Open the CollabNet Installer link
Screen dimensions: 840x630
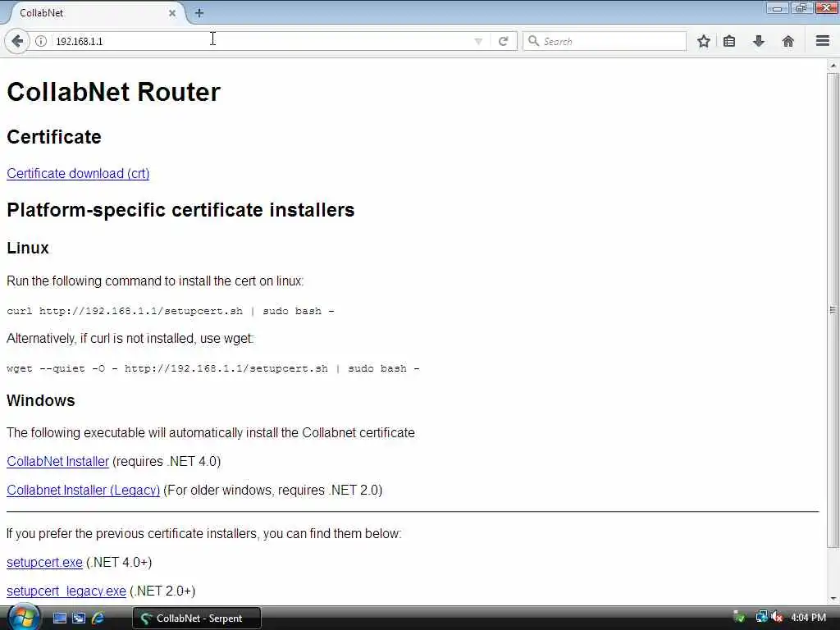click(58, 461)
